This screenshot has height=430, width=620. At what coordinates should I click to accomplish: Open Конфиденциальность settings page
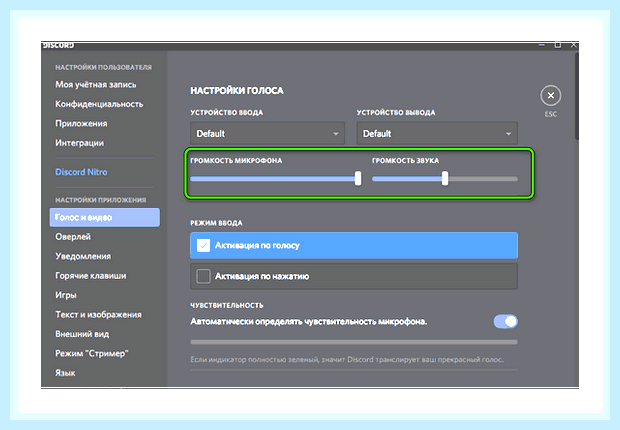click(x=99, y=104)
